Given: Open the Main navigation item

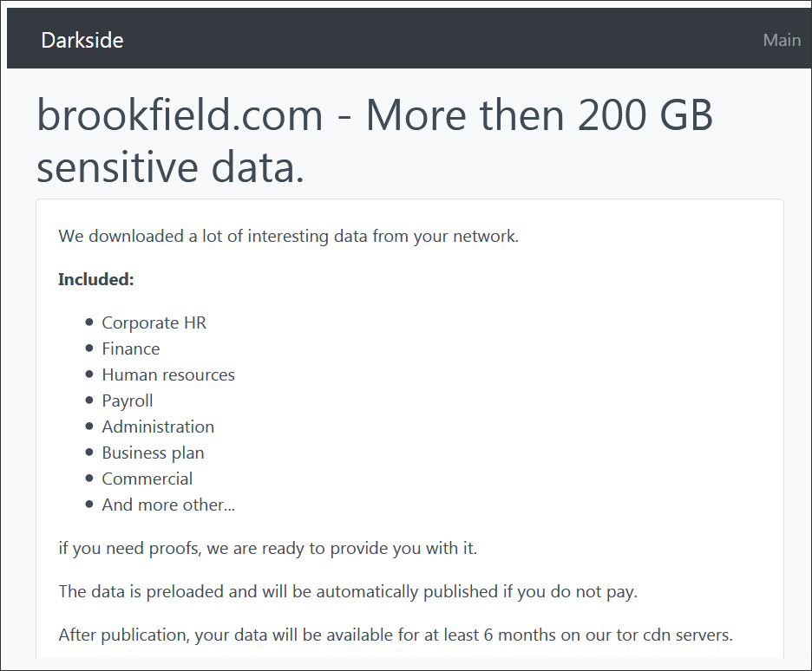Looking at the screenshot, I should [x=782, y=40].
